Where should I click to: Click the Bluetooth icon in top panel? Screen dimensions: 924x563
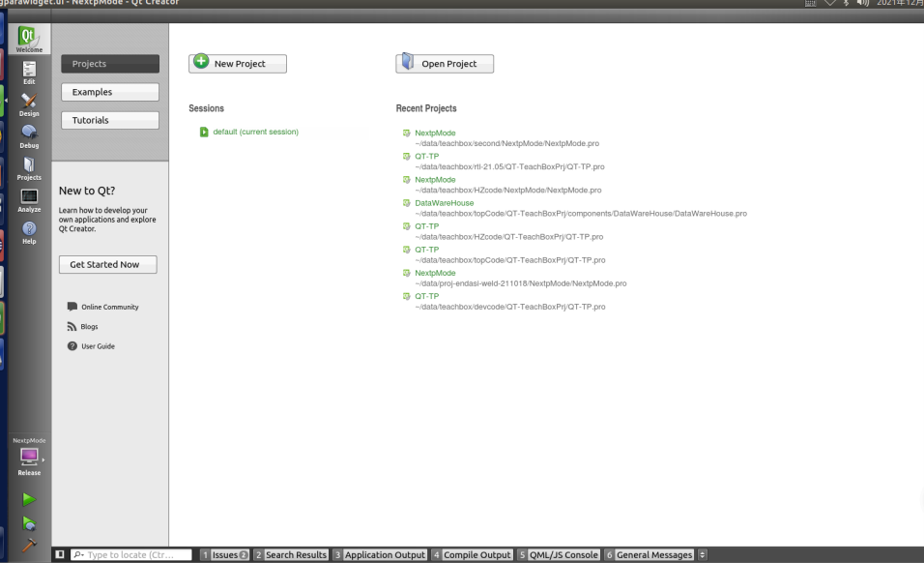pos(847,3)
